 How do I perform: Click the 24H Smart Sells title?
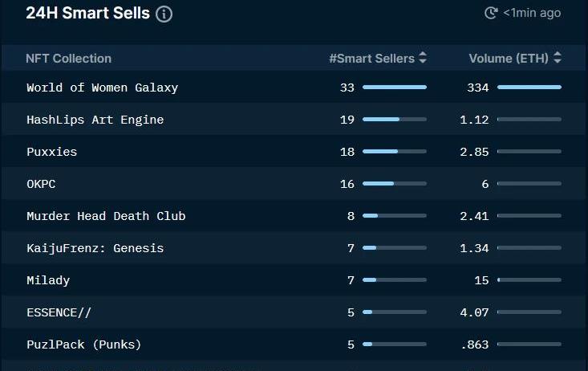click(x=87, y=13)
